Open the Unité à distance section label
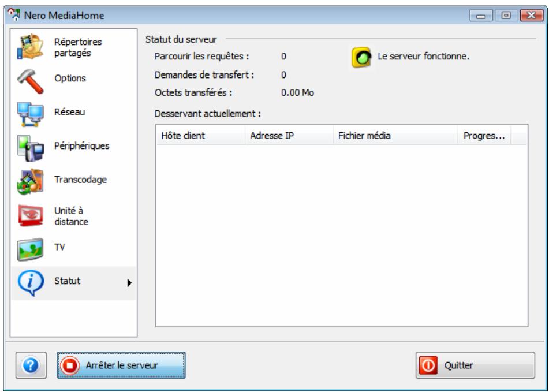The image size is (549, 392). [x=71, y=216]
